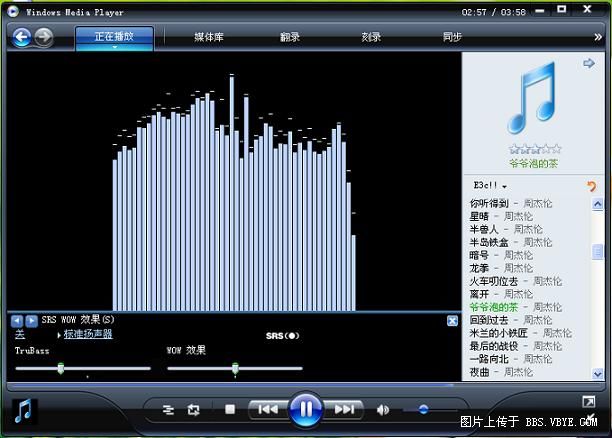612x438 pixels.
Task: Select the song 半兽人
Action: [506, 229]
